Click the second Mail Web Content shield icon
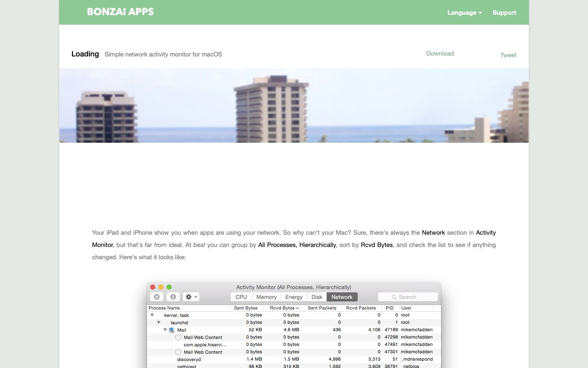Viewport: 588px width, 368px height. click(x=178, y=352)
